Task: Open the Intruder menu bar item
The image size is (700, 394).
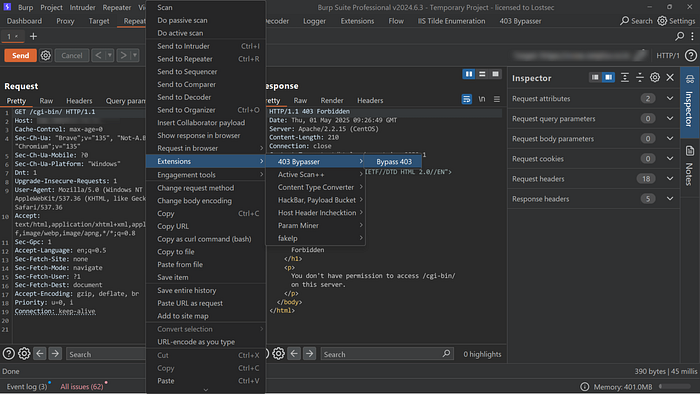Action: pos(82,8)
